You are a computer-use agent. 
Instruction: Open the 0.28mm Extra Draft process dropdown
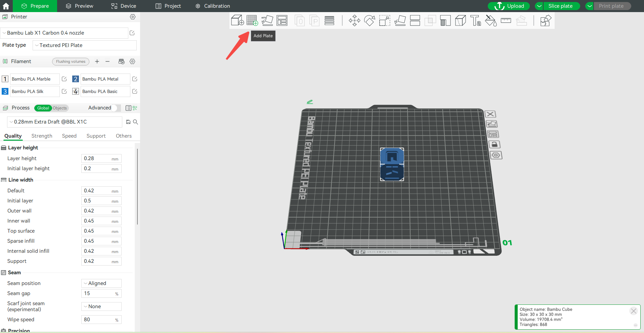coord(65,122)
